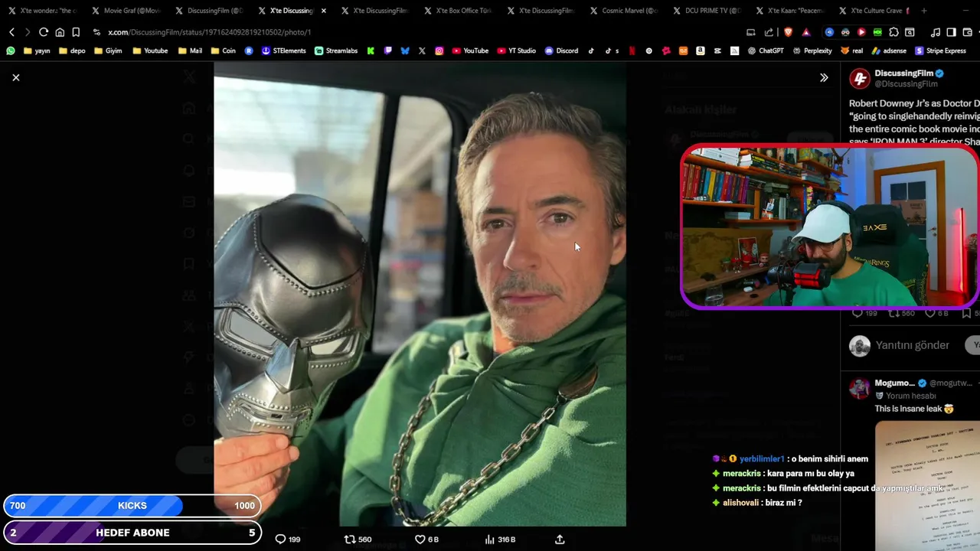Viewport: 980px width, 551px height.
Task: Open Discord bookmark
Action: click(561, 51)
